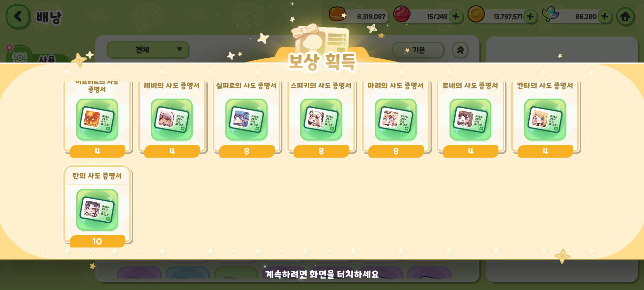
Task: Tap 계속하려면 화면을 터치하세요 to continue
Action: (x=322, y=274)
